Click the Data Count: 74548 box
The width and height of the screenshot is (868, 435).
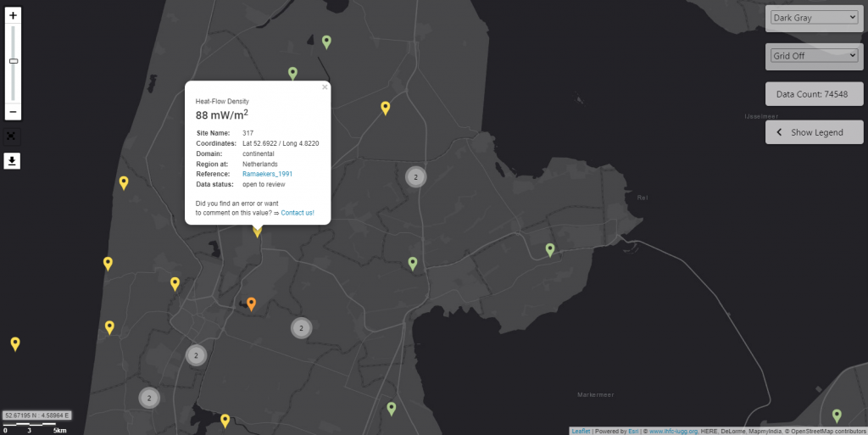click(x=815, y=94)
